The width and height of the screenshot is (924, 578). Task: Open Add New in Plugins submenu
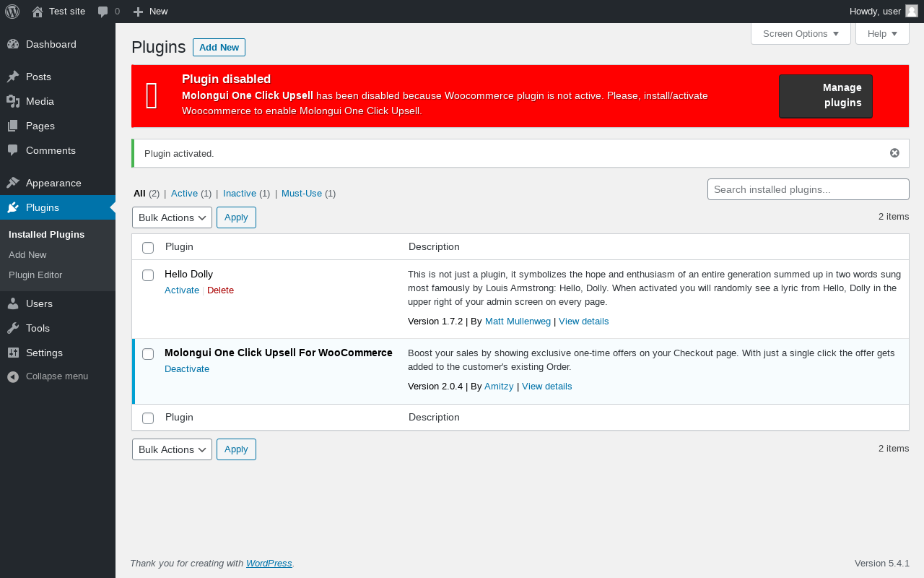pyautogui.click(x=27, y=255)
